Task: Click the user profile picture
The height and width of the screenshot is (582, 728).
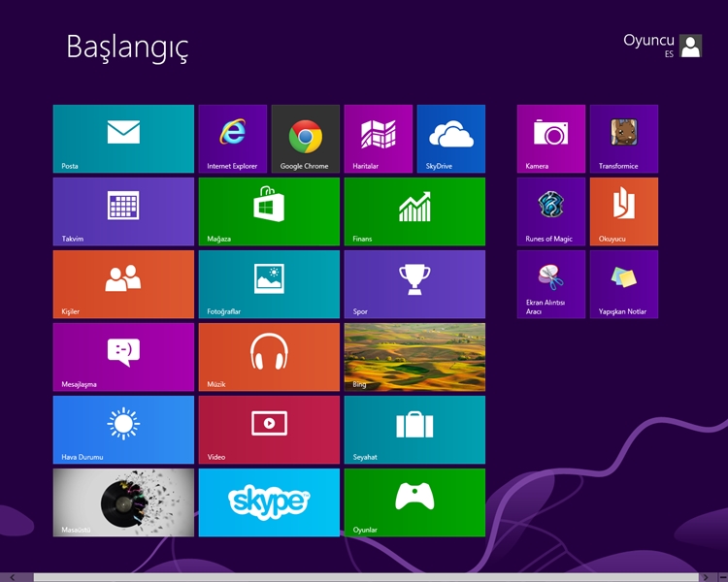Action: pyautogui.click(x=690, y=46)
